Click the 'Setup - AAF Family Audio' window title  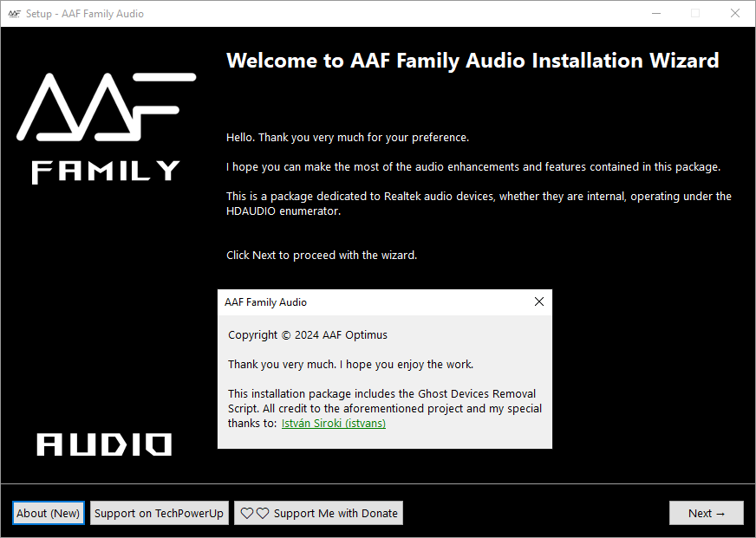85,14
